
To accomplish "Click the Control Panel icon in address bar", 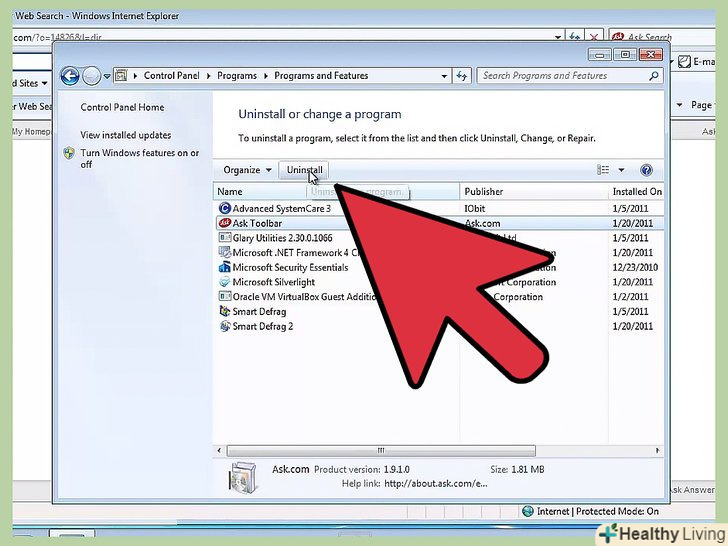I will click(x=121, y=75).
